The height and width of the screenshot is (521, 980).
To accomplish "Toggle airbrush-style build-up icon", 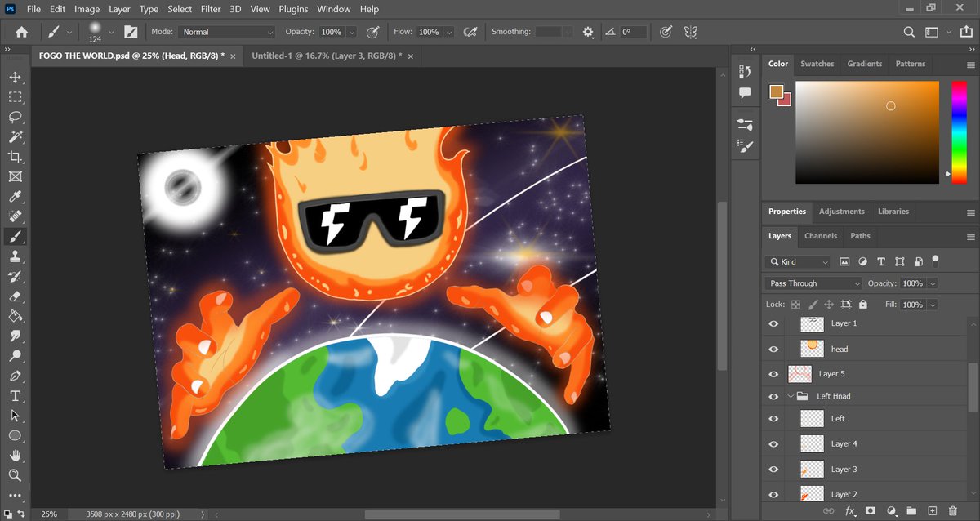I will (470, 32).
